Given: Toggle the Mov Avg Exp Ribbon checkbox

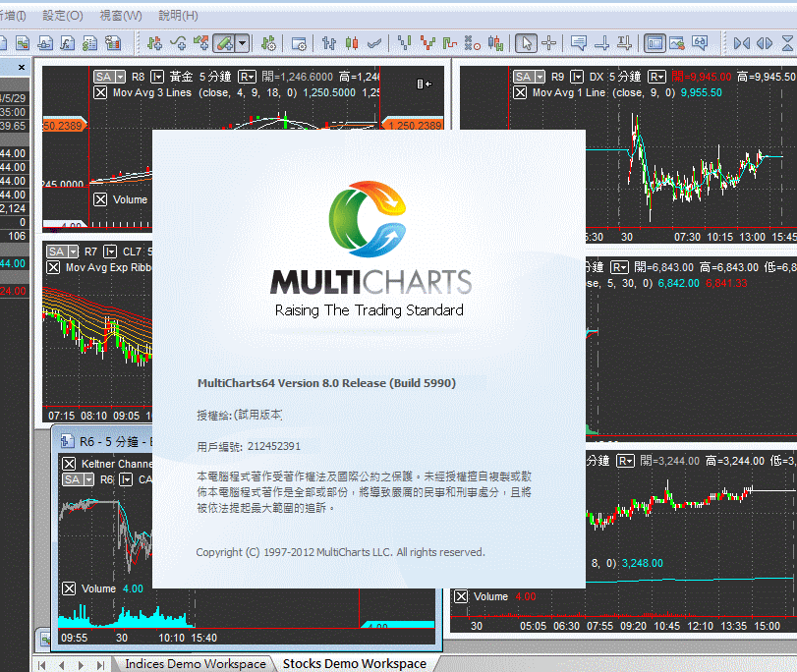Looking at the screenshot, I should click(x=53, y=267).
